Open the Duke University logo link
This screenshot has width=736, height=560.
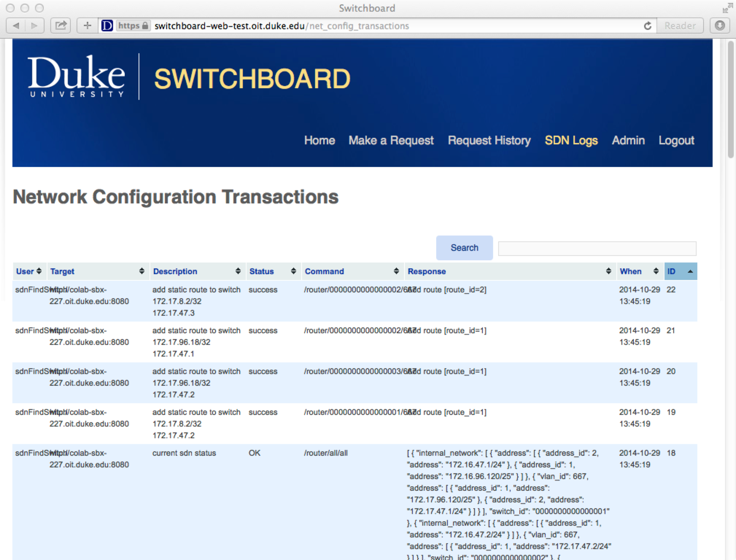click(76, 77)
